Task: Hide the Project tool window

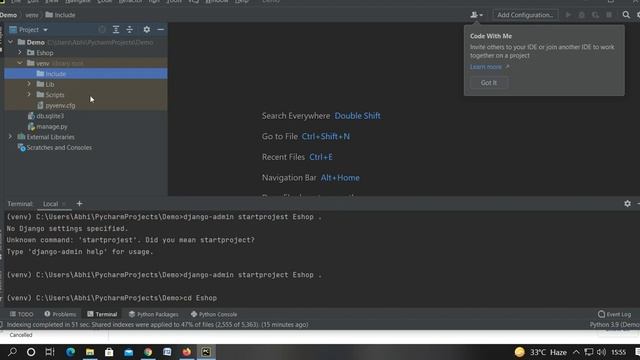Action: [160, 30]
